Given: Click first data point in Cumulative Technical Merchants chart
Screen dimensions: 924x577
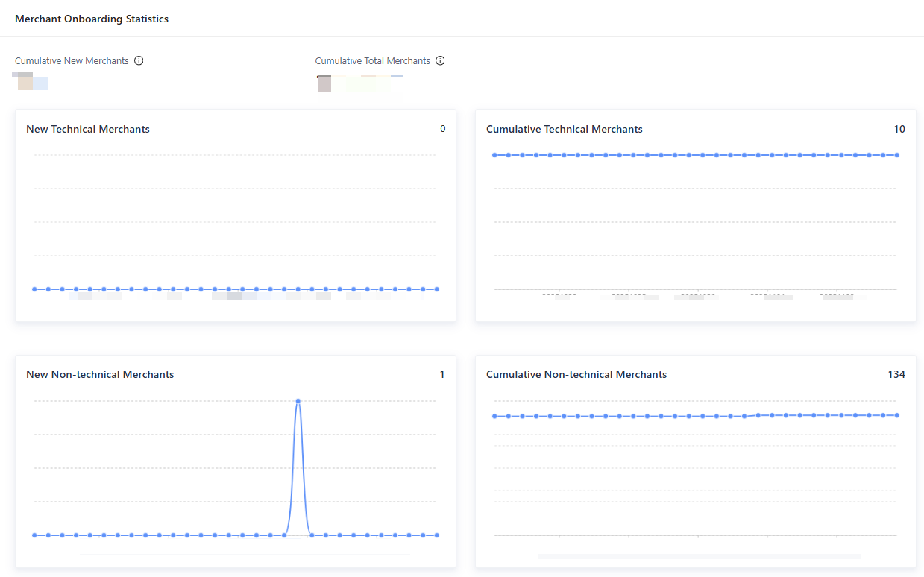Looking at the screenshot, I should tap(494, 155).
